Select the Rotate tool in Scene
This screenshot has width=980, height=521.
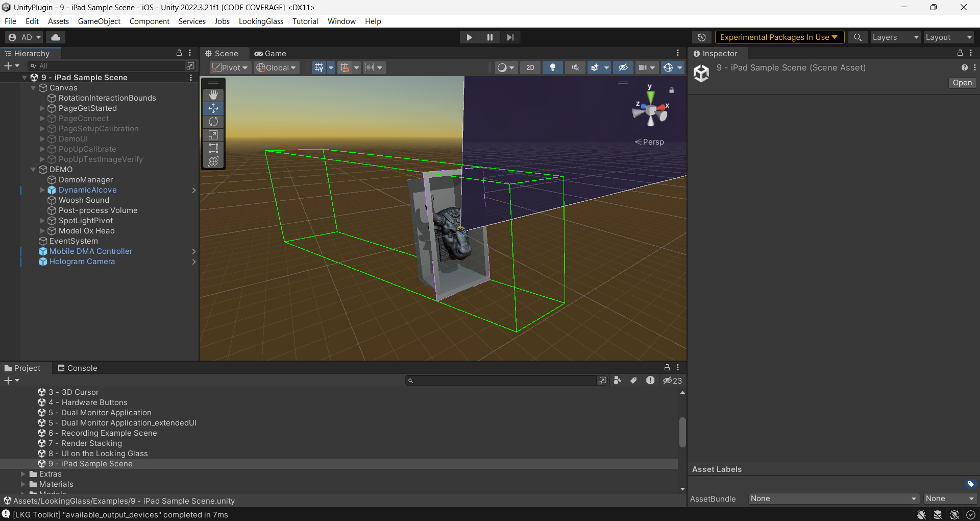coord(213,122)
